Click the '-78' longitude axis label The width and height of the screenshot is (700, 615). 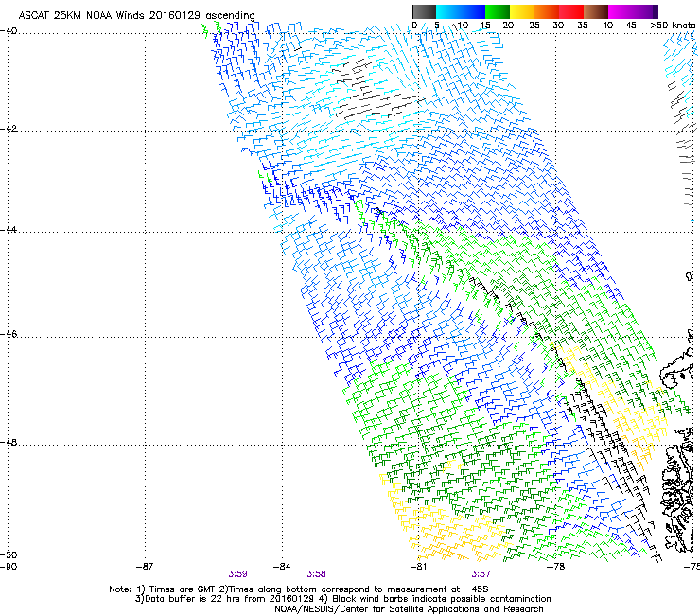[556, 567]
